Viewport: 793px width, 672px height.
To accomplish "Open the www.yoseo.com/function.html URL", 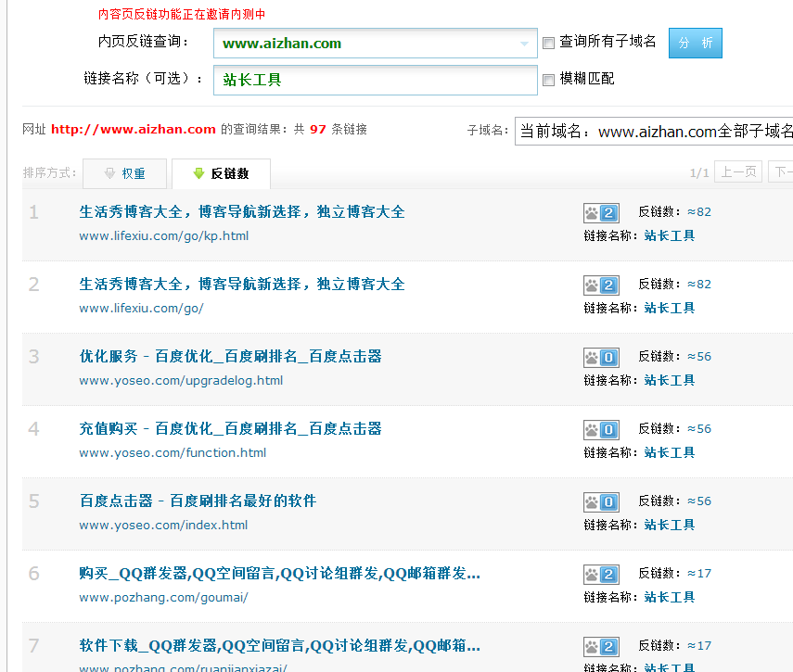I will tap(173, 452).
